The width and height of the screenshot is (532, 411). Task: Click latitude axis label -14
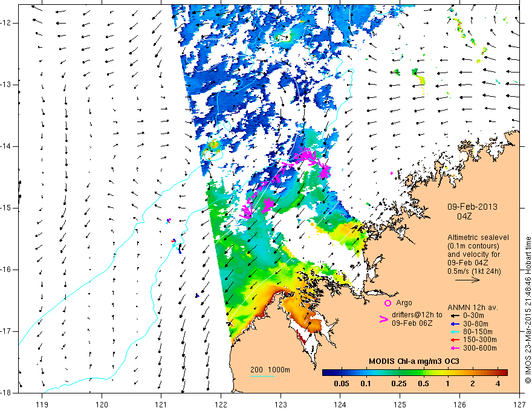point(6,146)
